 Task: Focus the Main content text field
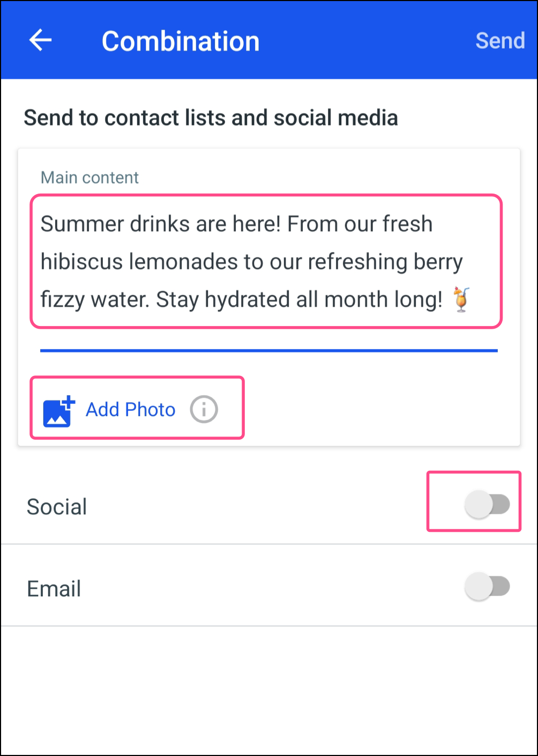click(266, 261)
